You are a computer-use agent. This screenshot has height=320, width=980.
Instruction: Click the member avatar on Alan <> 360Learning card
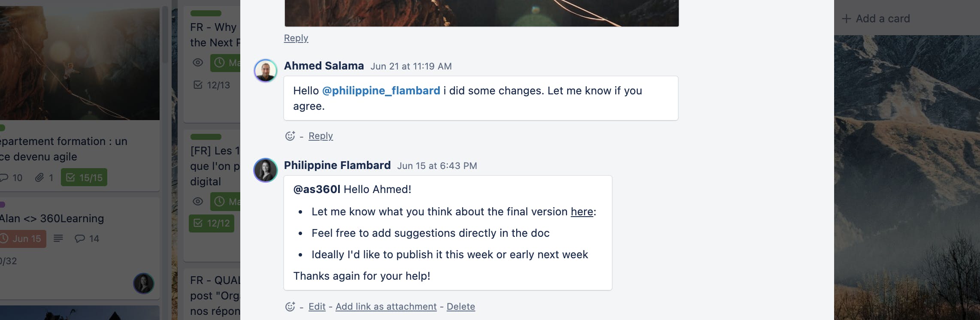point(143,284)
